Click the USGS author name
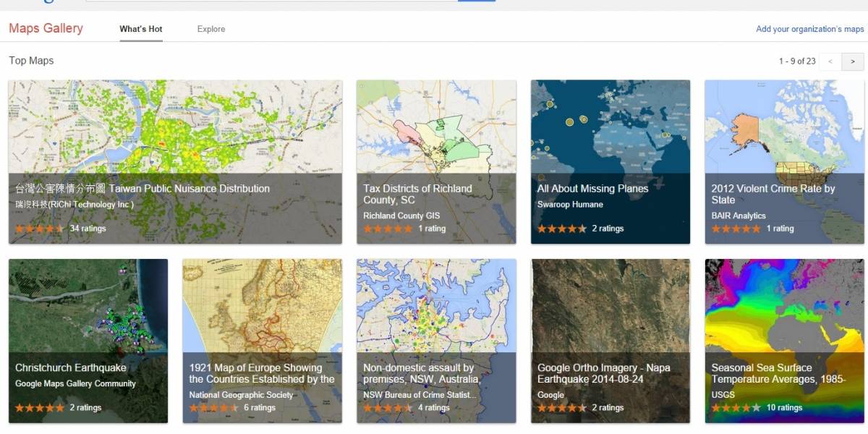 pos(723,395)
